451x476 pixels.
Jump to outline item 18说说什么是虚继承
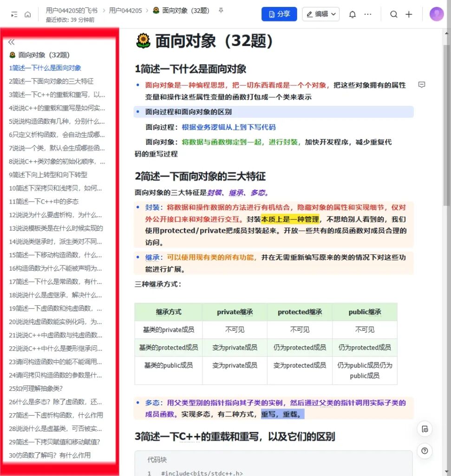(x=55, y=295)
